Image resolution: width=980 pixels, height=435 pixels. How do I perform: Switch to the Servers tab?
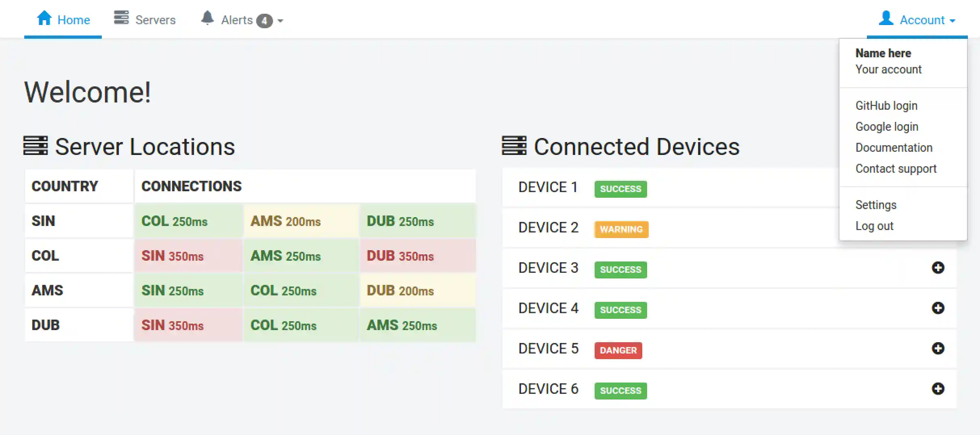pos(156,19)
